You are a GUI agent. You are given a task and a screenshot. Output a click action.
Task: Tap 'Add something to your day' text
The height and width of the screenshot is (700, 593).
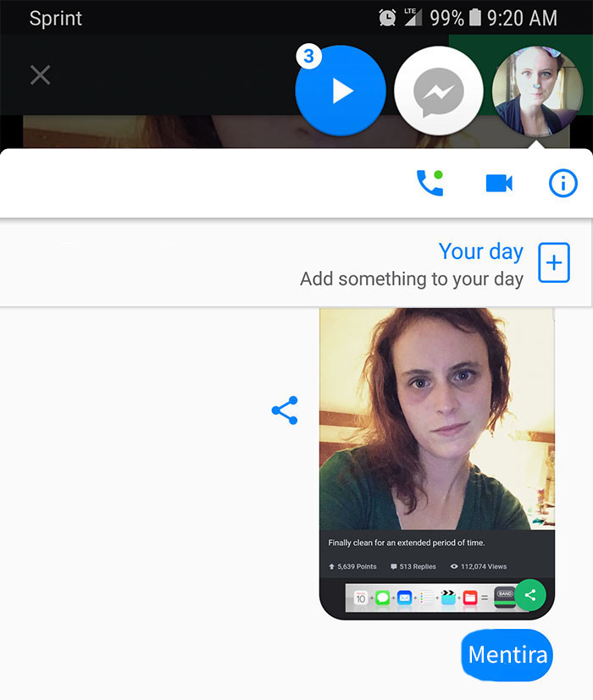pyautogui.click(x=412, y=279)
